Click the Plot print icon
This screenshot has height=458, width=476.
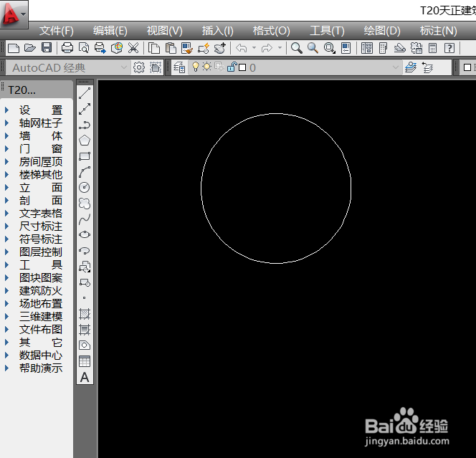67,48
